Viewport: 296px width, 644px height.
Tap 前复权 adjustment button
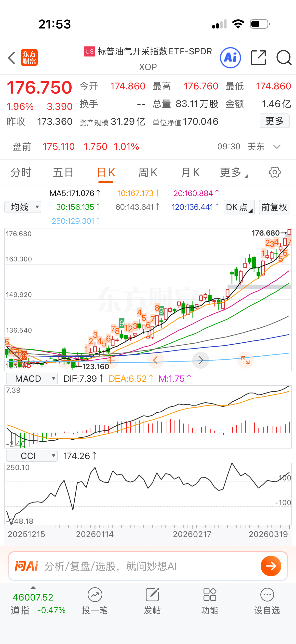274,207
